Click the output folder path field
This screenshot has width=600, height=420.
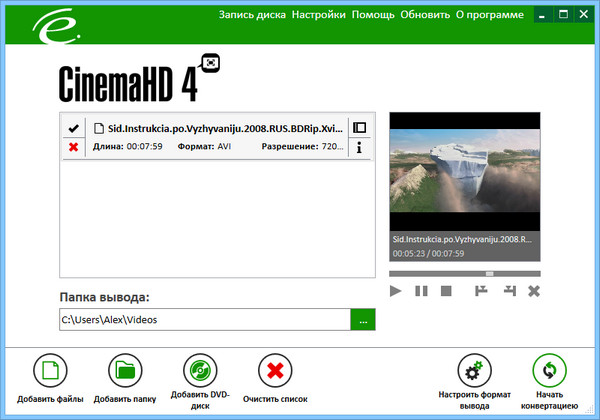tap(205, 319)
